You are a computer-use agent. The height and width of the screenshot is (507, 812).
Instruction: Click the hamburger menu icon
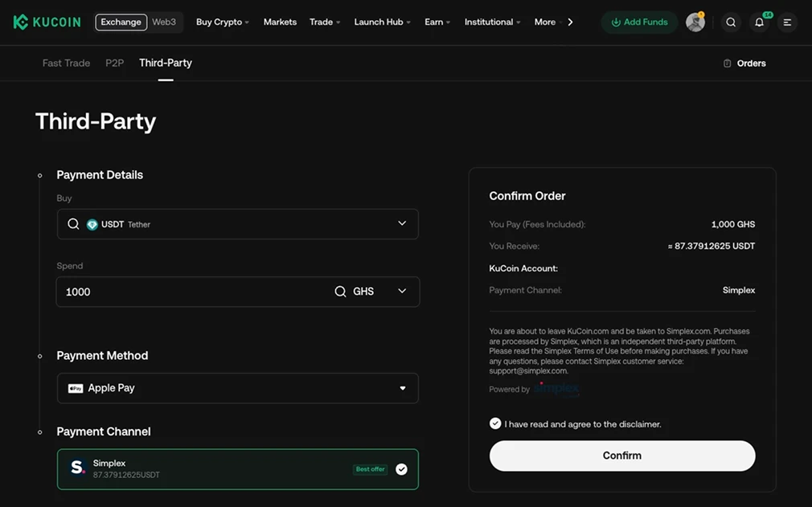(x=787, y=22)
